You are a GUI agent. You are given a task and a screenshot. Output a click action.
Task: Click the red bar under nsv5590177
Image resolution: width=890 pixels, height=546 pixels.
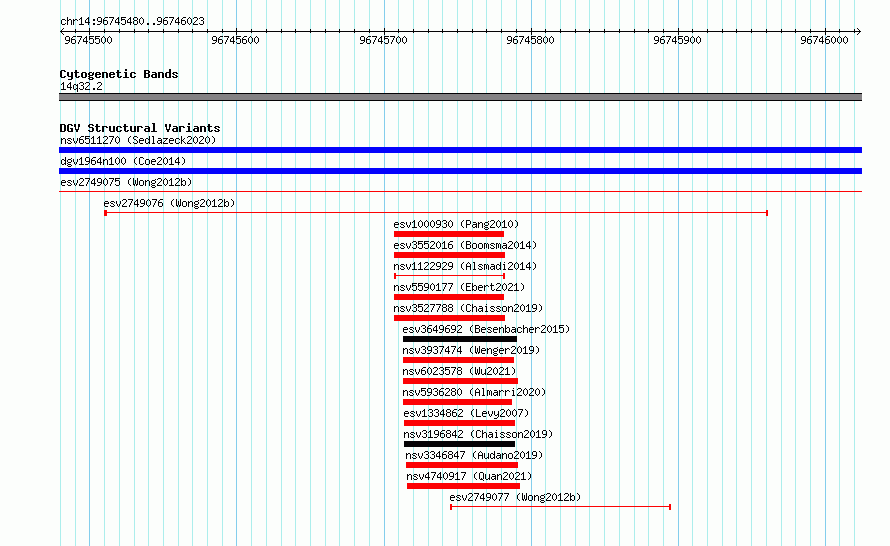[449, 297]
